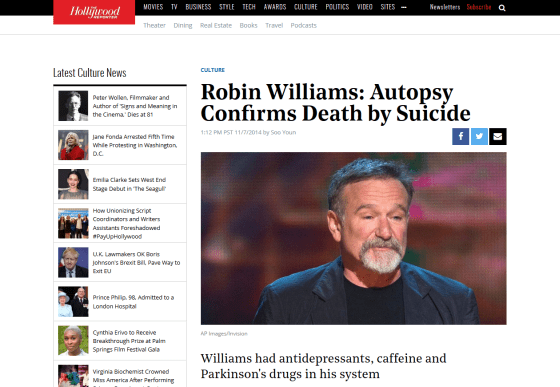Image resolution: width=560 pixels, height=387 pixels.
Task: Open Unionizing Script Coordinators story
Action: (126, 223)
